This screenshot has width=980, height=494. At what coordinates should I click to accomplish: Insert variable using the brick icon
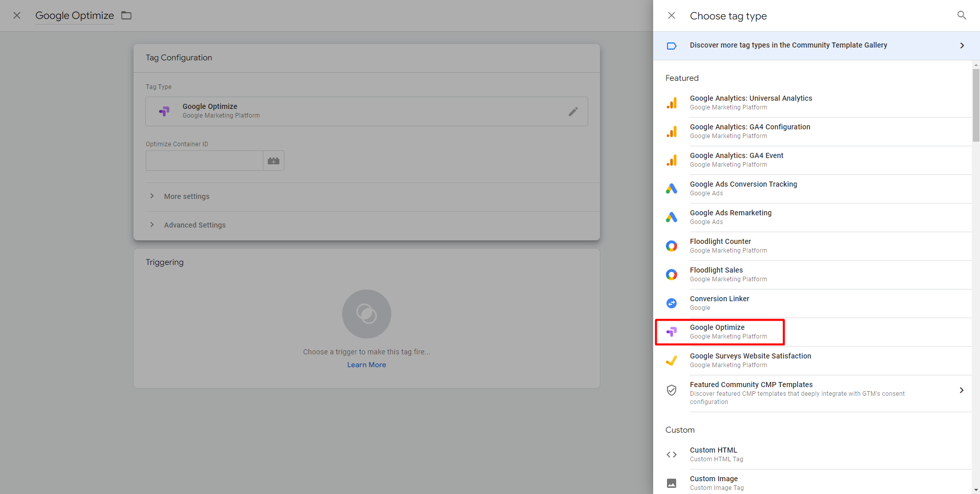click(274, 161)
